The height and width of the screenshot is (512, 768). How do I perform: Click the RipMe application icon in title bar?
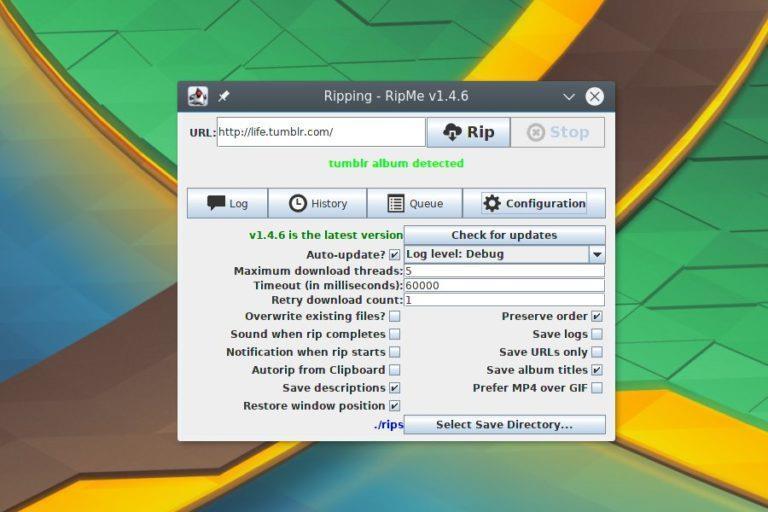pyautogui.click(x=198, y=96)
